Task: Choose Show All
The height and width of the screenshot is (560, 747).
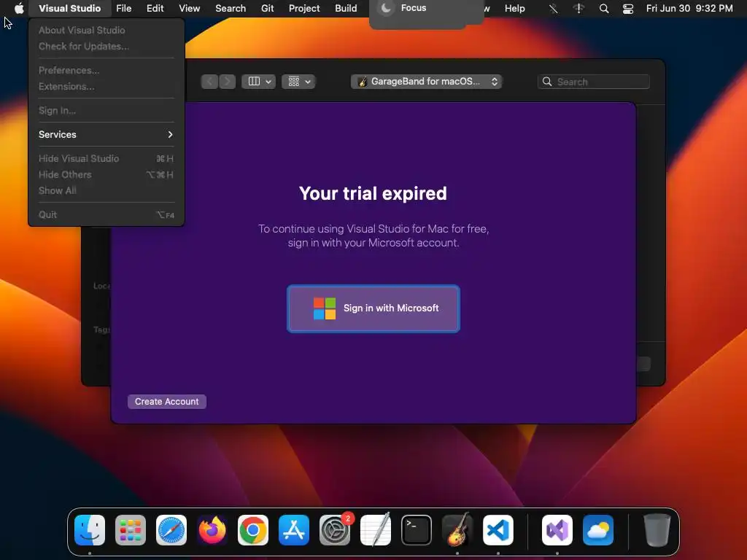Action: tap(106, 190)
